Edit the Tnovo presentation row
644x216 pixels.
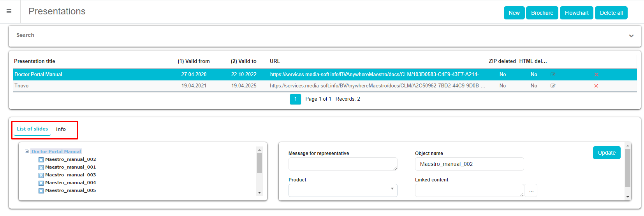click(x=553, y=86)
